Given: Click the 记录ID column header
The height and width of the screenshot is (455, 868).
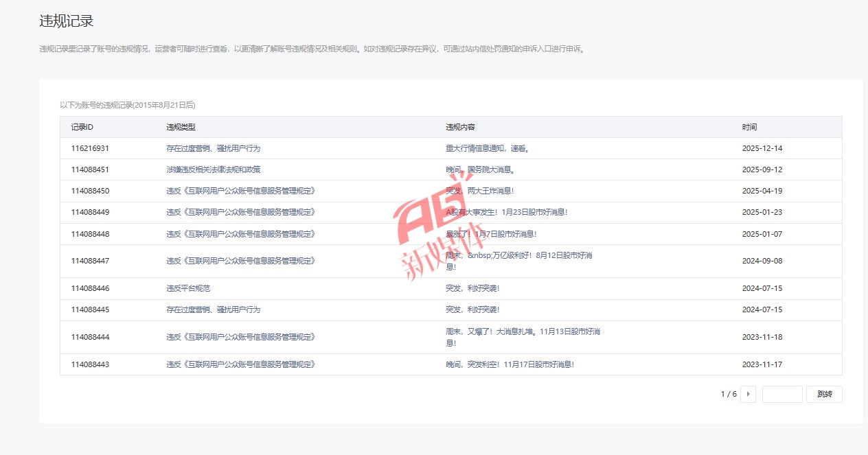Looking at the screenshot, I should coord(82,127).
